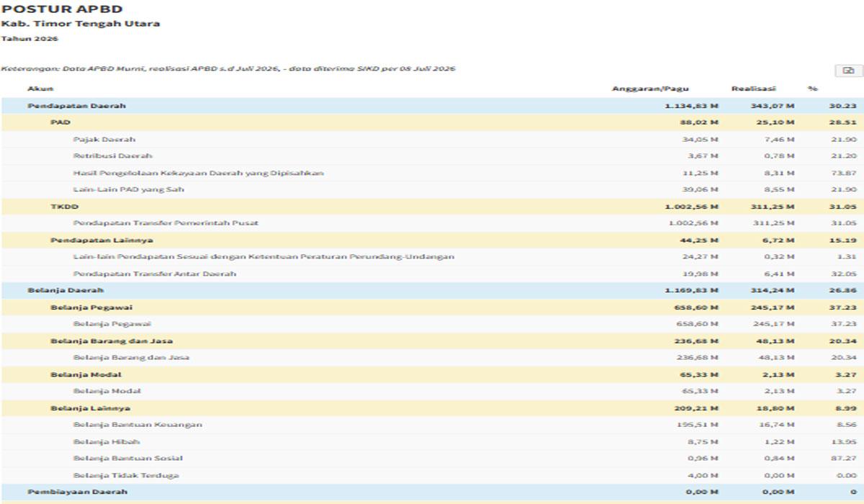Click the Anggaran/Pagu column header

tap(650, 89)
